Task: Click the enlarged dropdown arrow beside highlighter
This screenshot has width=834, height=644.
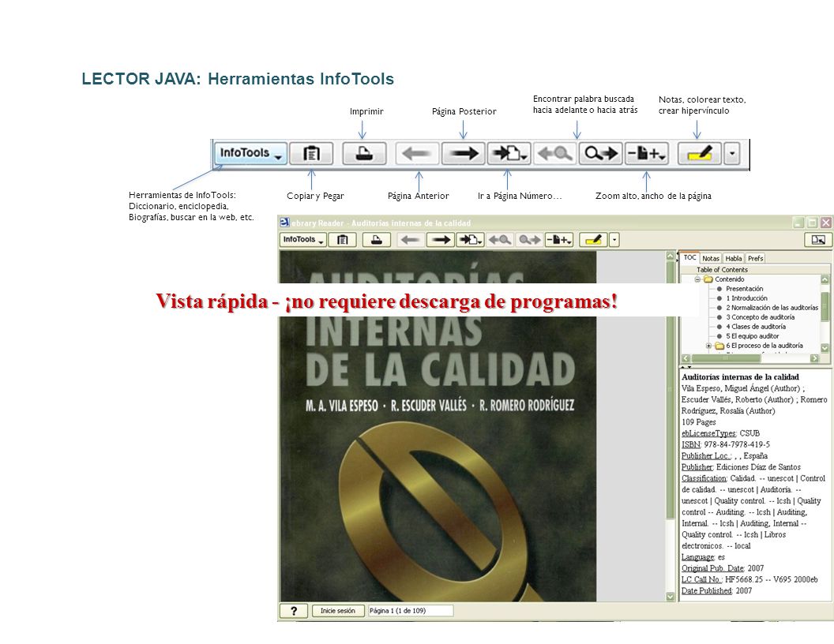Action: (732, 154)
